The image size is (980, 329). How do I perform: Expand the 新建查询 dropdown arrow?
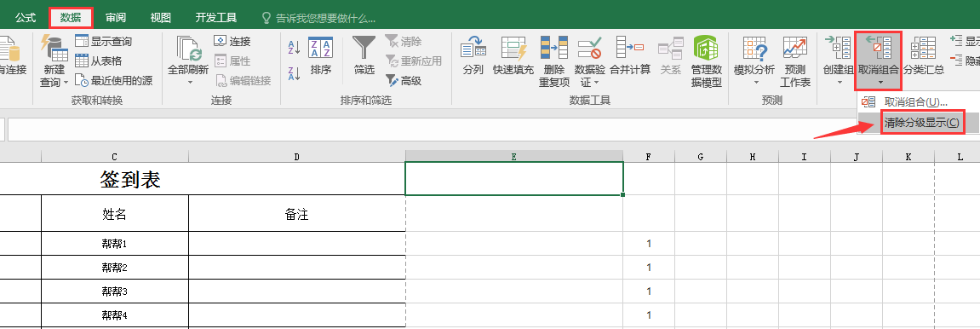66,83
